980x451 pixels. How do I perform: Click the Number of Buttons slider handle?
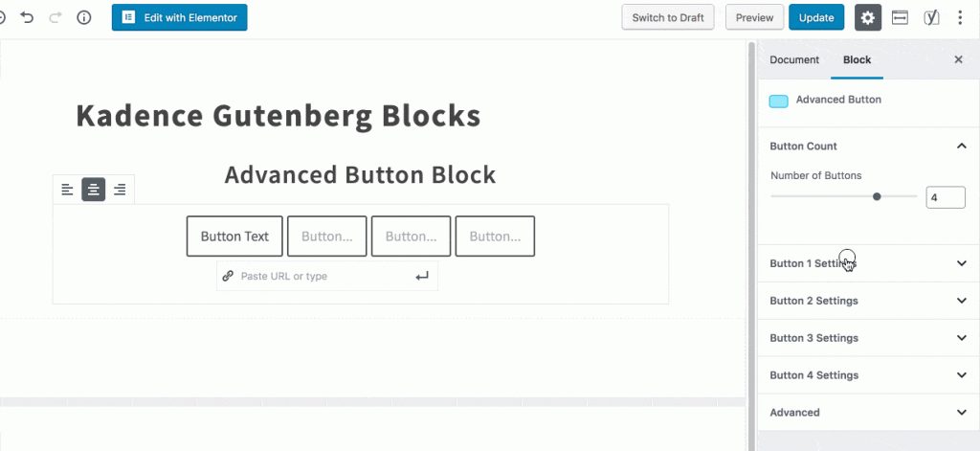click(877, 196)
